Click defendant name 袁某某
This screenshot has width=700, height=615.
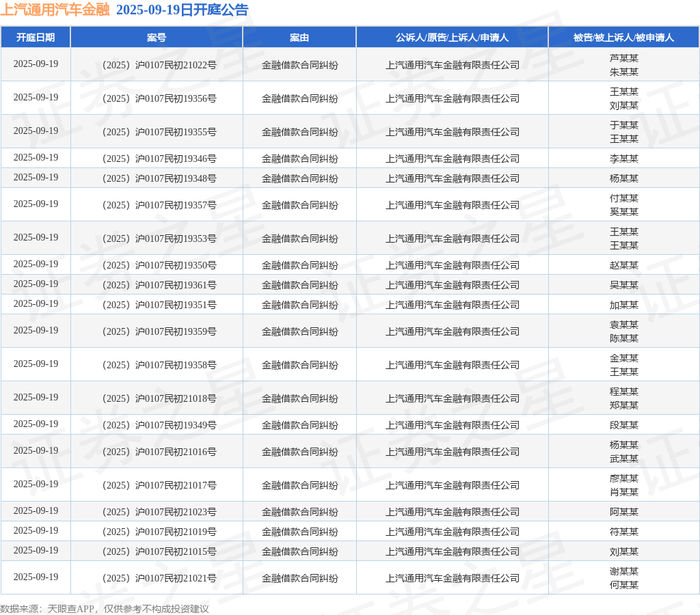[623, 325]
